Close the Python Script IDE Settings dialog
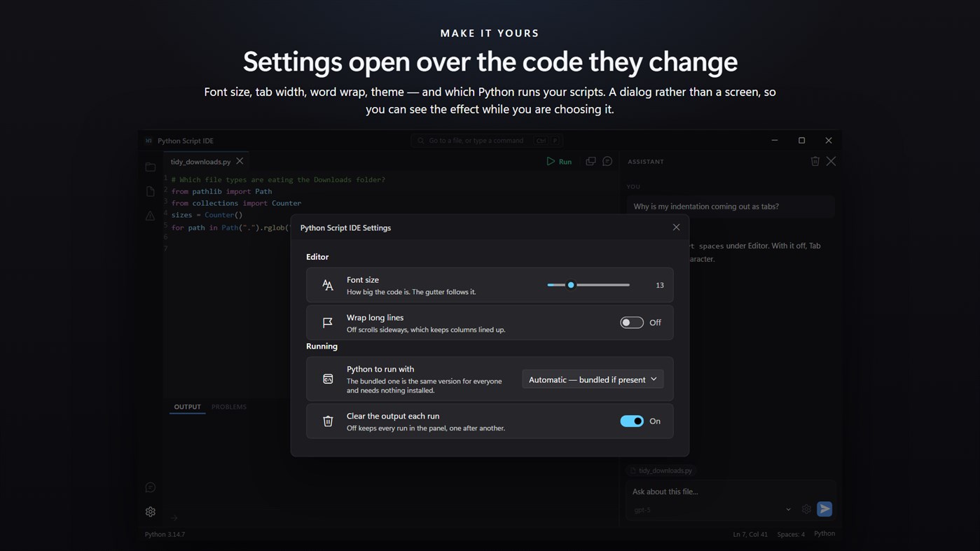980x551 pixels. (x=676, y=227)
